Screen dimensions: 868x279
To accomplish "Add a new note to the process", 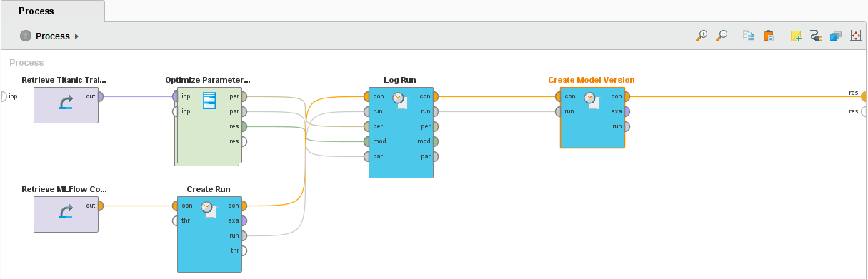I will [x=796, y=36].
